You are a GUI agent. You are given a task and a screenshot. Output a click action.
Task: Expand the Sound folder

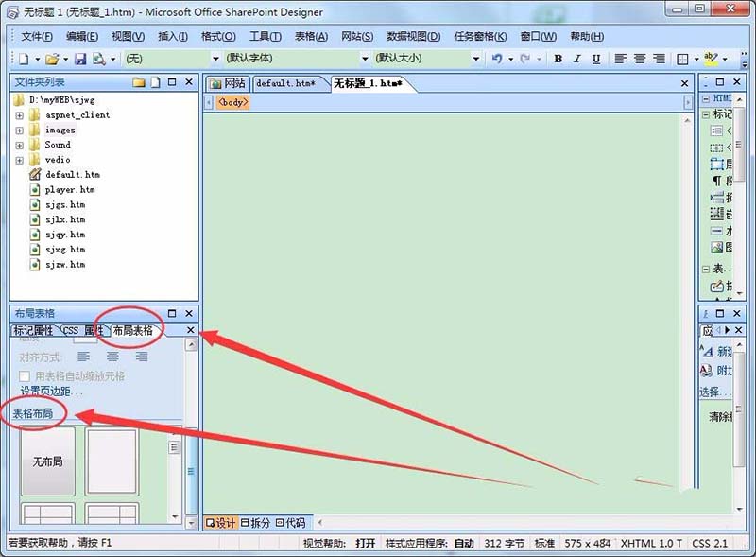point(19,146)
